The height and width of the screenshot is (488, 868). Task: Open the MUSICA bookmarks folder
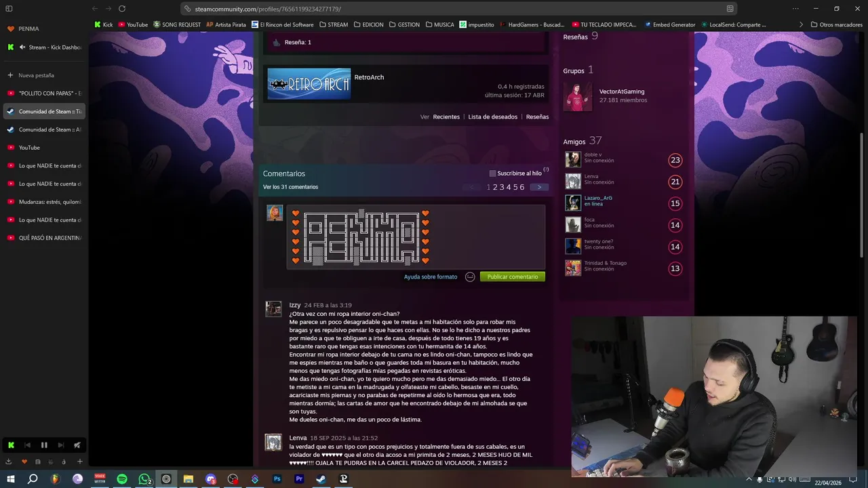click(x=439, y=24)
